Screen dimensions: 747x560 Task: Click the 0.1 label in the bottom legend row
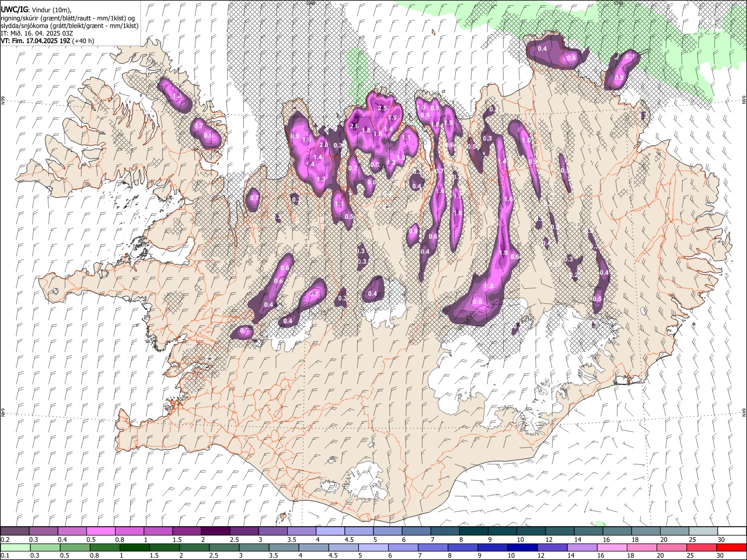(x=5, y=556)
